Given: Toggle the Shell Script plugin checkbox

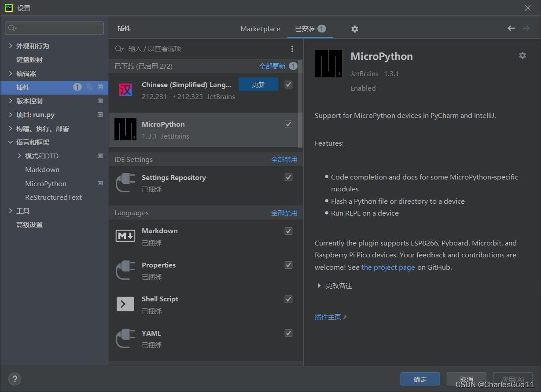Looking at the screenshot, I should [x=288, y=299].
